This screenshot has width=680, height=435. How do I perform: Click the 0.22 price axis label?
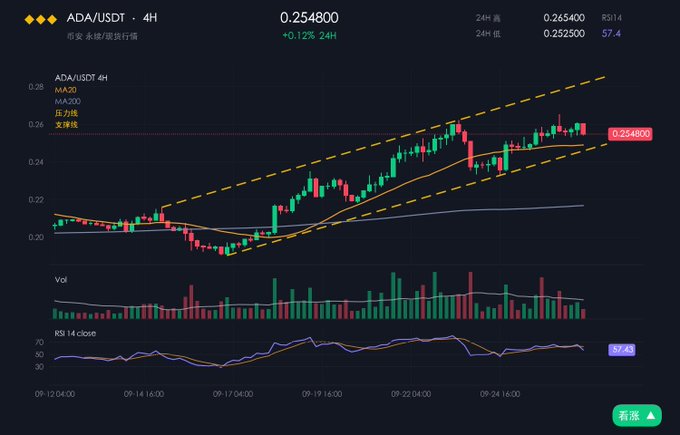coord(36,200)
